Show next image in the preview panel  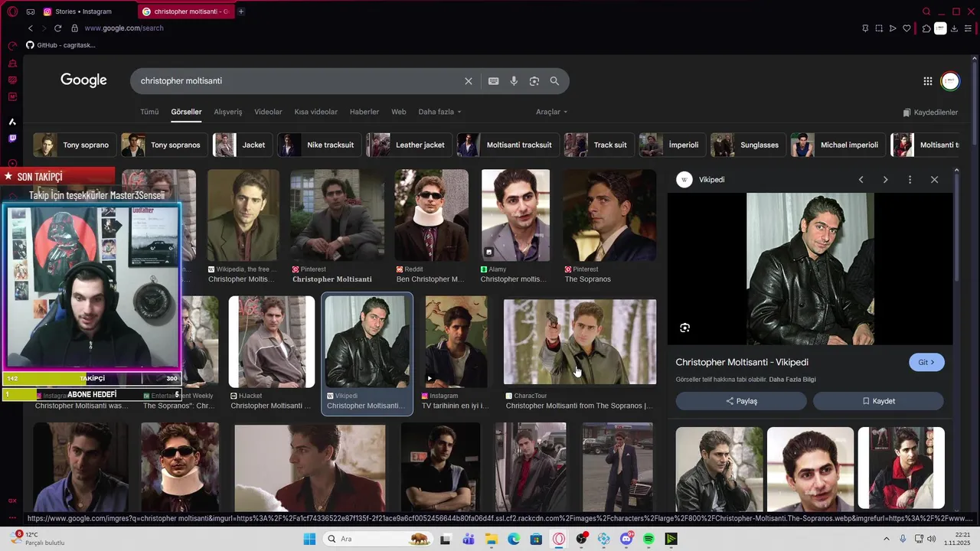coord(885,180)
